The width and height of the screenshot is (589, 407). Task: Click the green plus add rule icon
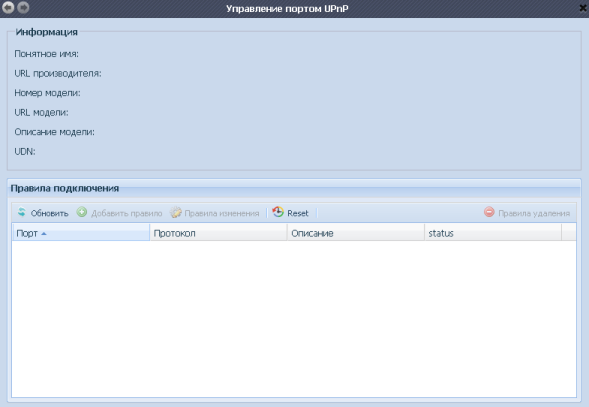click(82, 212)
